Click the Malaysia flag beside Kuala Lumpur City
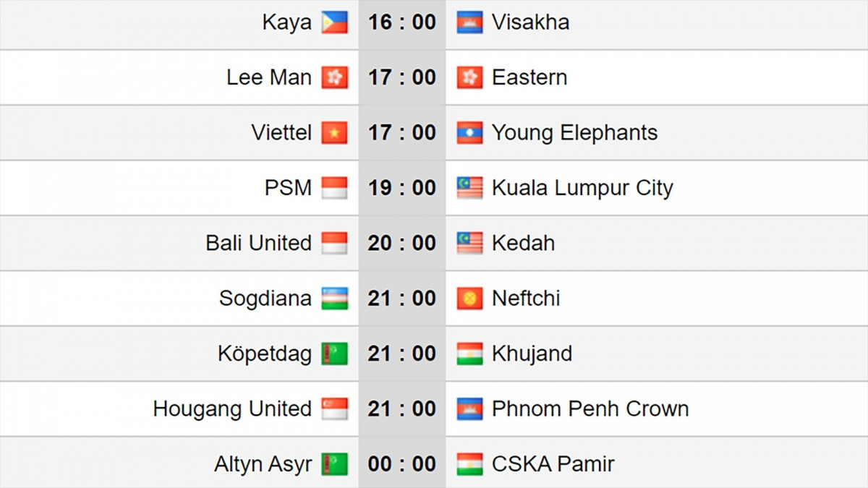 [x=469, y=188]
